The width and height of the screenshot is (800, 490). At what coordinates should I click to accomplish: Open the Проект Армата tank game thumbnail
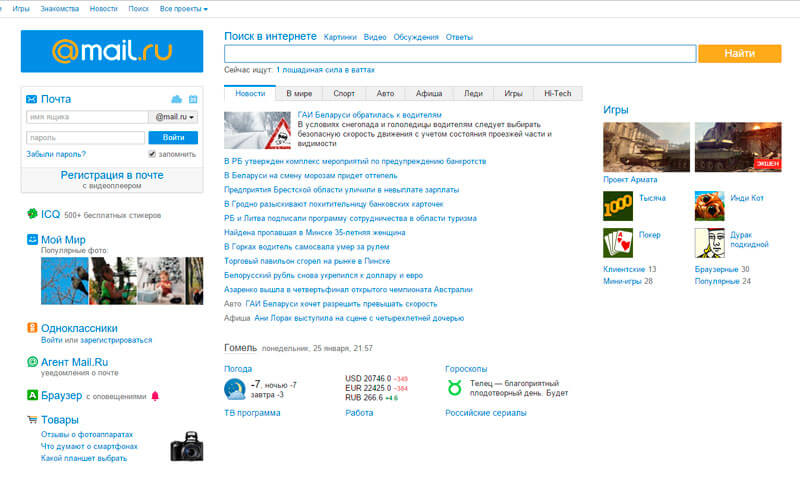pos(646,147)
